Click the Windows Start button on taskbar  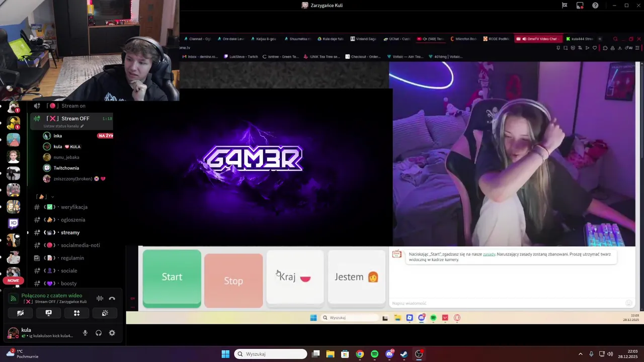225,354
